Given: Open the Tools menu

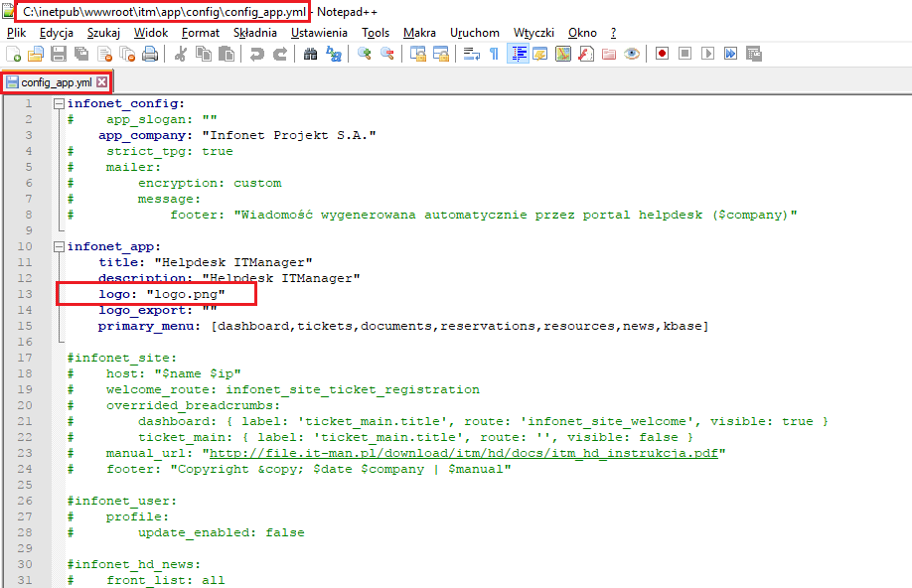Looking at the screenshot, I should point(376,33).
